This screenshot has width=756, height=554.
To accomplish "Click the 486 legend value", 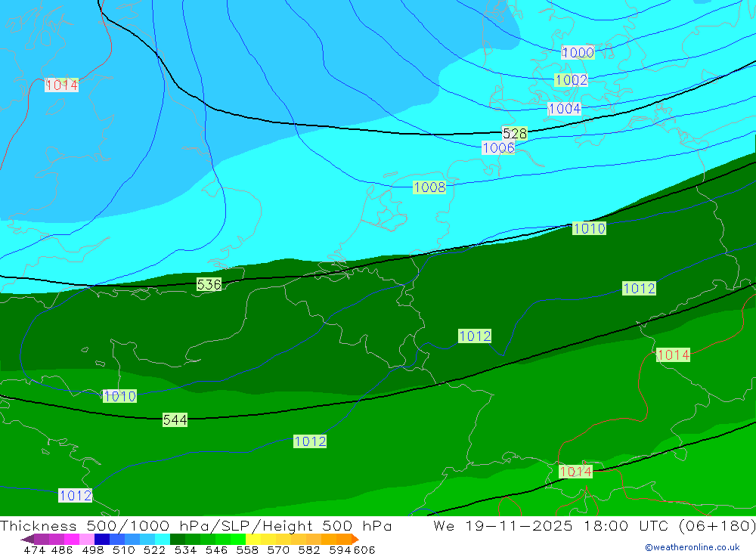I will coord(62,549).
